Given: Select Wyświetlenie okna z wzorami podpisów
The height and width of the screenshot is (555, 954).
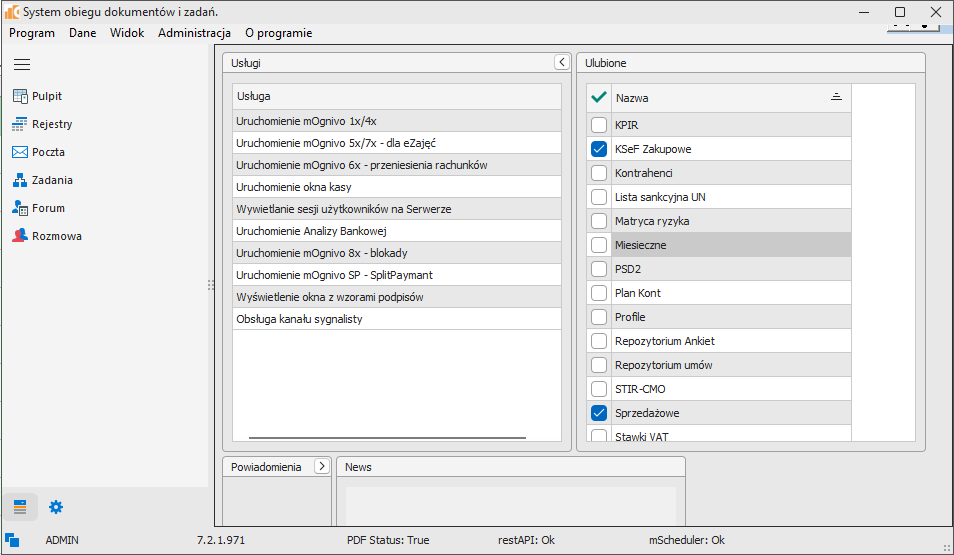Looking at the screenshot, I should [x=397, y=297].
